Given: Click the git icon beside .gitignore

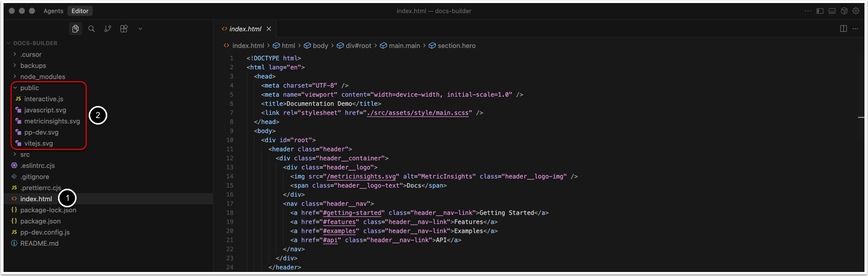Looking at the screenshot, I should tap(14, 177).
